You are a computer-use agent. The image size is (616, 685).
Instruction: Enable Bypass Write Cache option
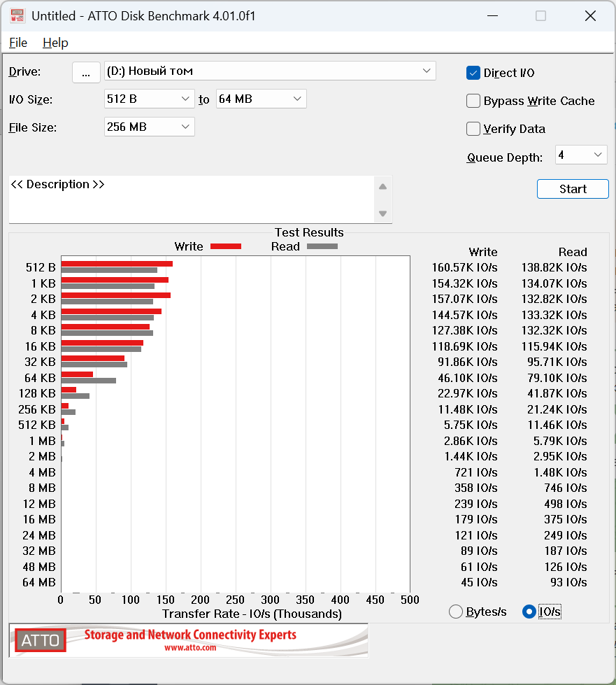(x=473, y=101)
